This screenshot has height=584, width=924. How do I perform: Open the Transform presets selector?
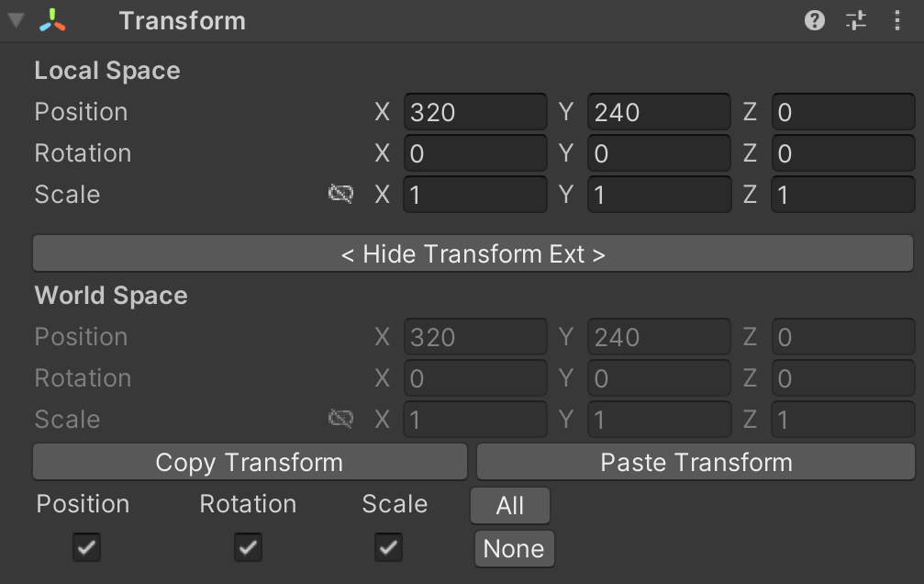click(856, 20)
